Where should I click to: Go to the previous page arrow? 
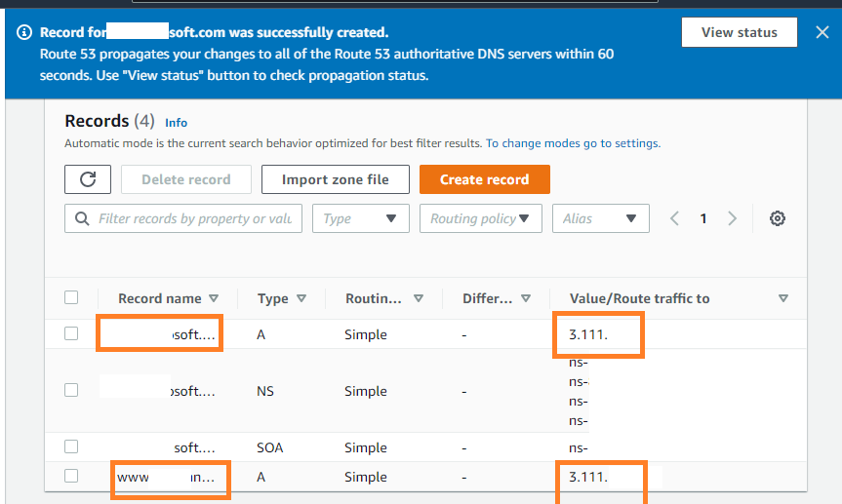[x=675, y=218]
